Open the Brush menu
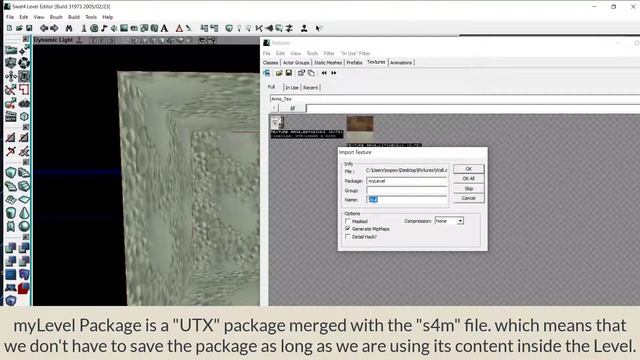 [x=56, y=17]
